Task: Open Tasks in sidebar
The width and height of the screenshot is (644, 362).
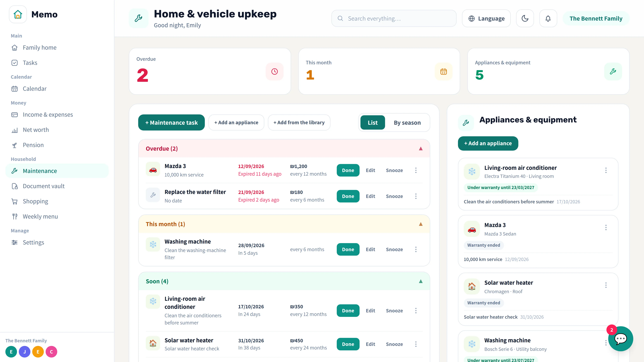Action: coord(57,63)
